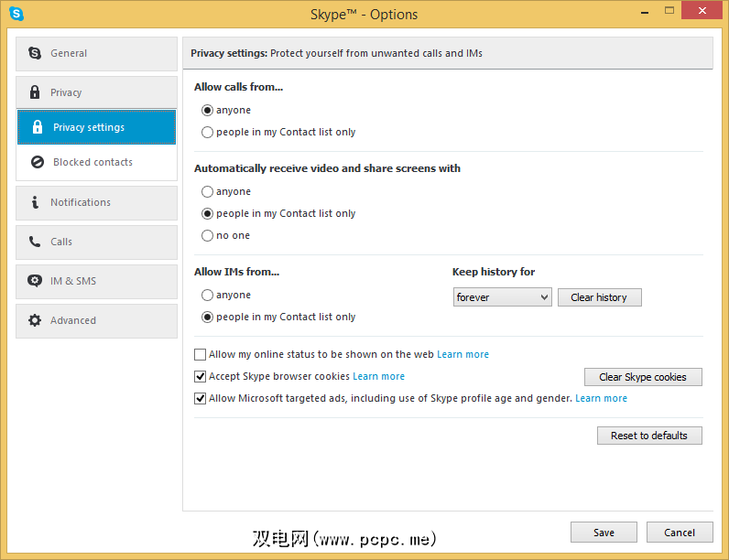
Task: Click the info icon beside Notifications
Action: click(35, 202)
